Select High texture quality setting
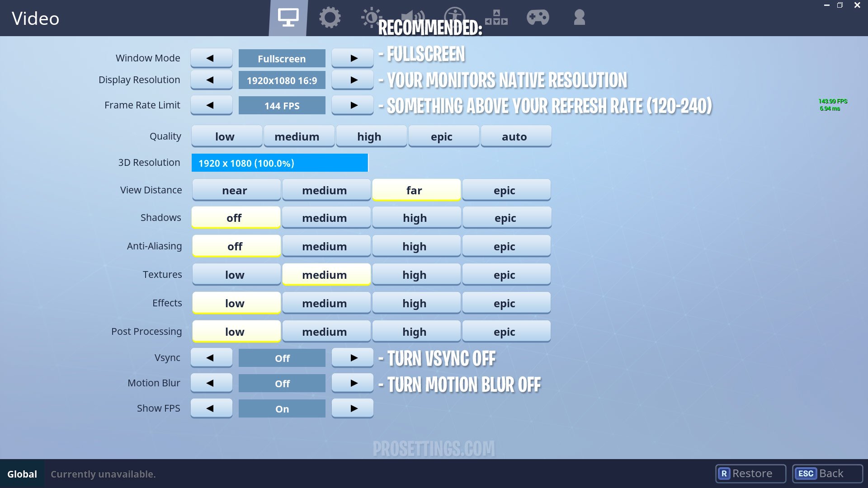Image resolution: width=868 pixels, height=488 pixels. [x=415, y=275]
